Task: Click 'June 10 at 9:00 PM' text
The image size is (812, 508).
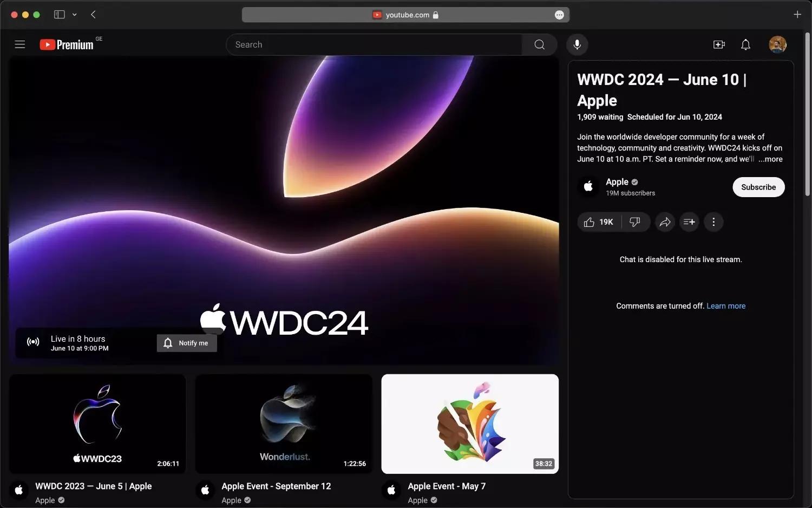Action: [x=80, y=349]
